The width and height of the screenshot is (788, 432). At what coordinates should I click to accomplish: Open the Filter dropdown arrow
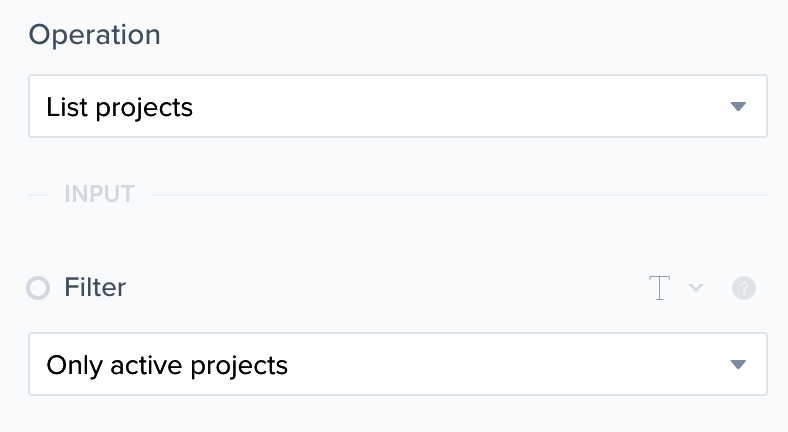coord(738,365)
